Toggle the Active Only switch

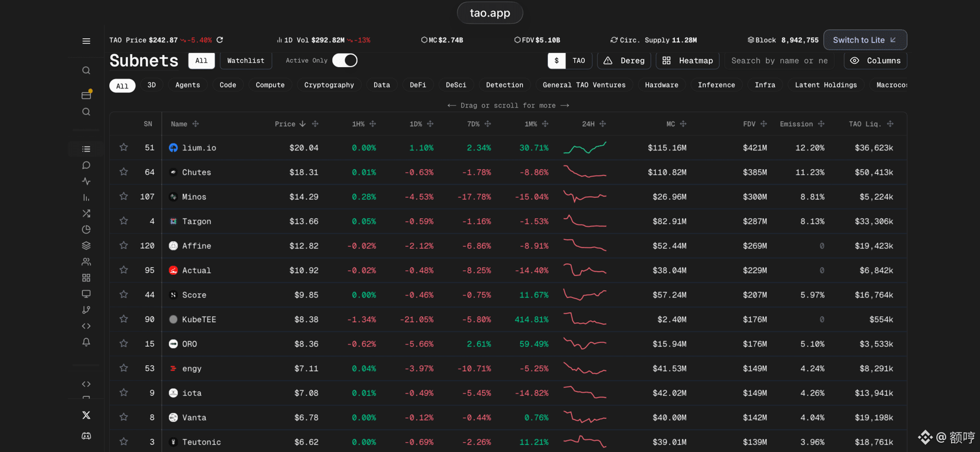[x=345, y=61]
